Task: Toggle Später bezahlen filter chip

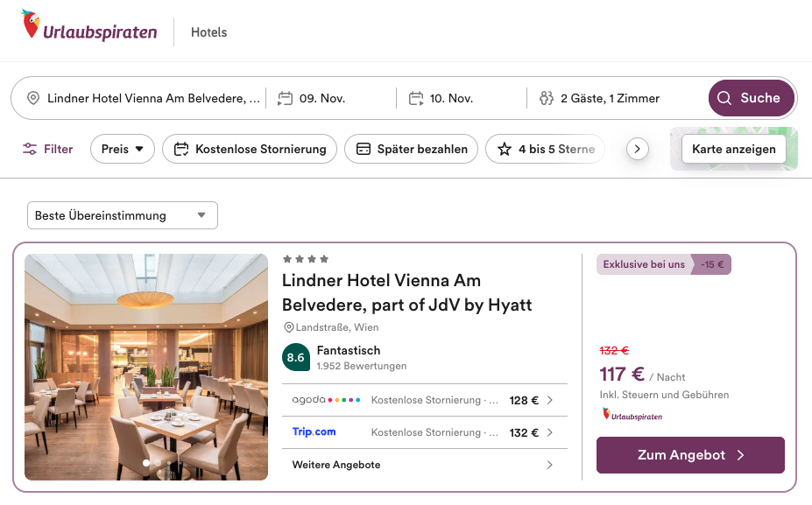Action: coord(411,149)
